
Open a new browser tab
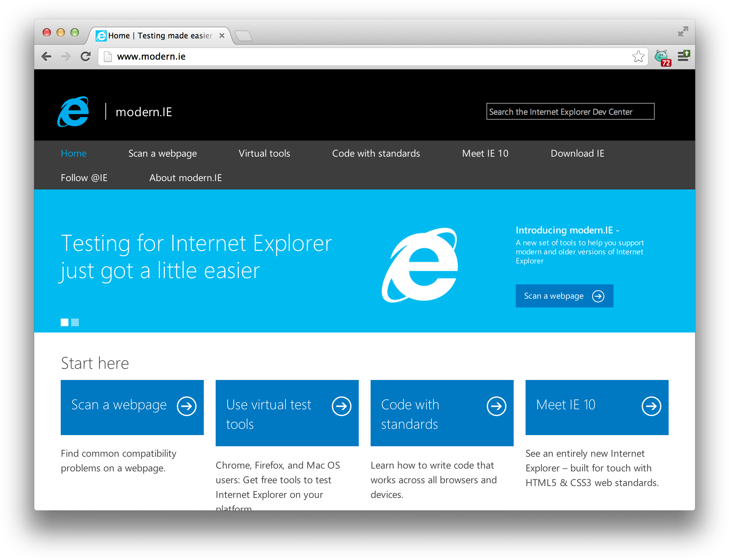244,36
